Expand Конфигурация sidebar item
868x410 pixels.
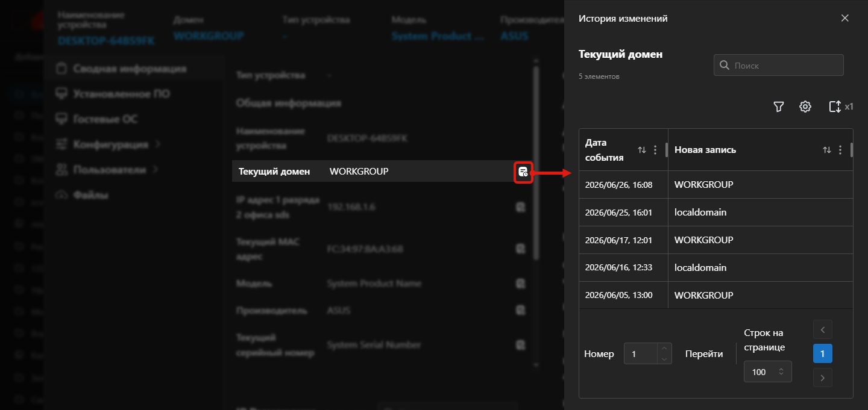[x=133, y=144]
